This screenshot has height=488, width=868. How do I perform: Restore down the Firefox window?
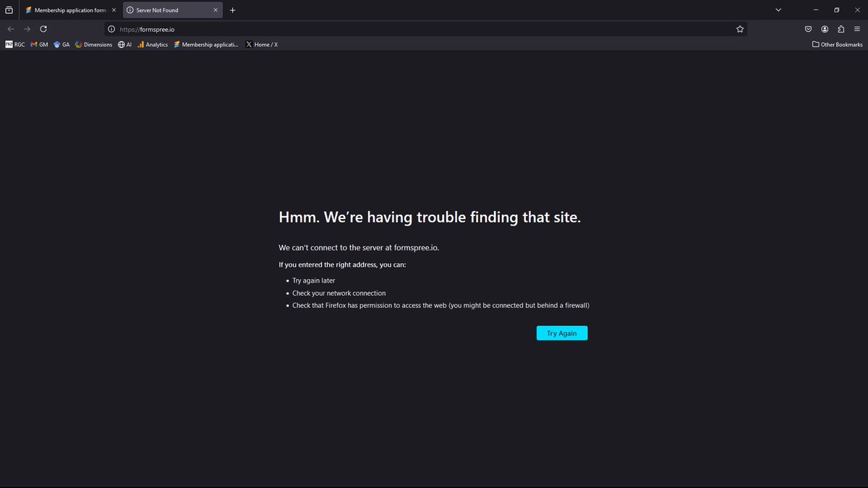pyautogui.click(x=837, y=10)
